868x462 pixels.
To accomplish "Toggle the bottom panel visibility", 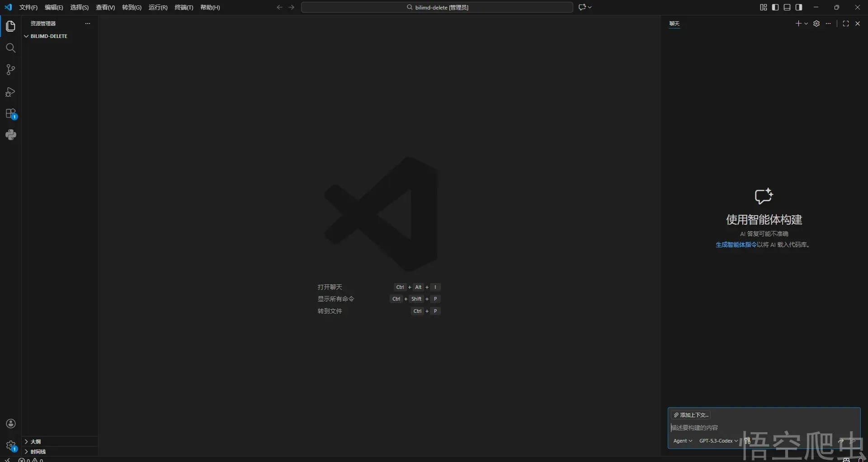I will [x=787, y=7].
